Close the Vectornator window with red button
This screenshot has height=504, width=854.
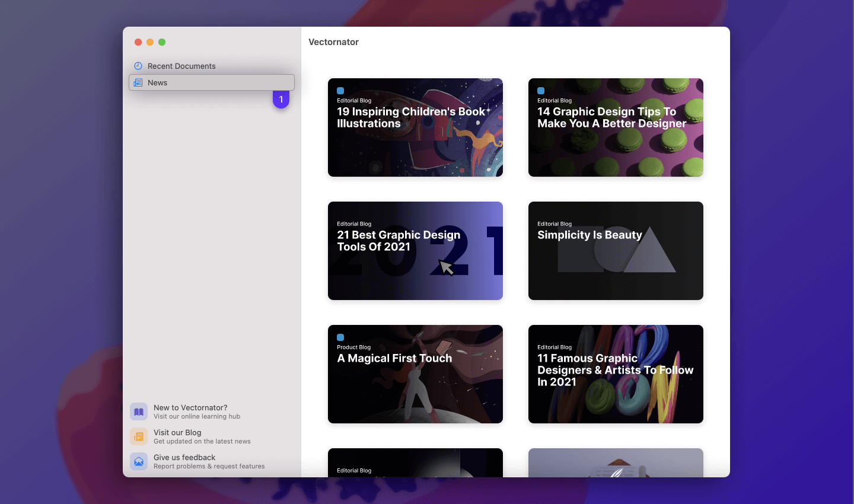click(x=138, y=42)
